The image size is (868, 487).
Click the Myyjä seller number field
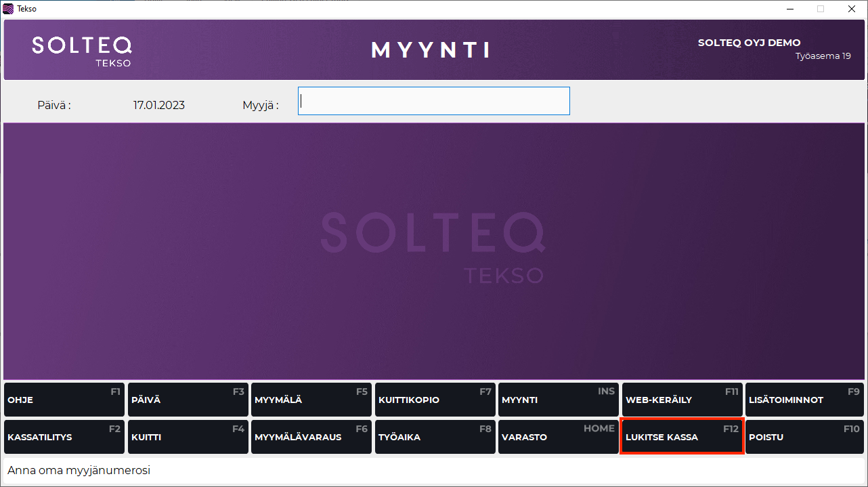[433, 101]
